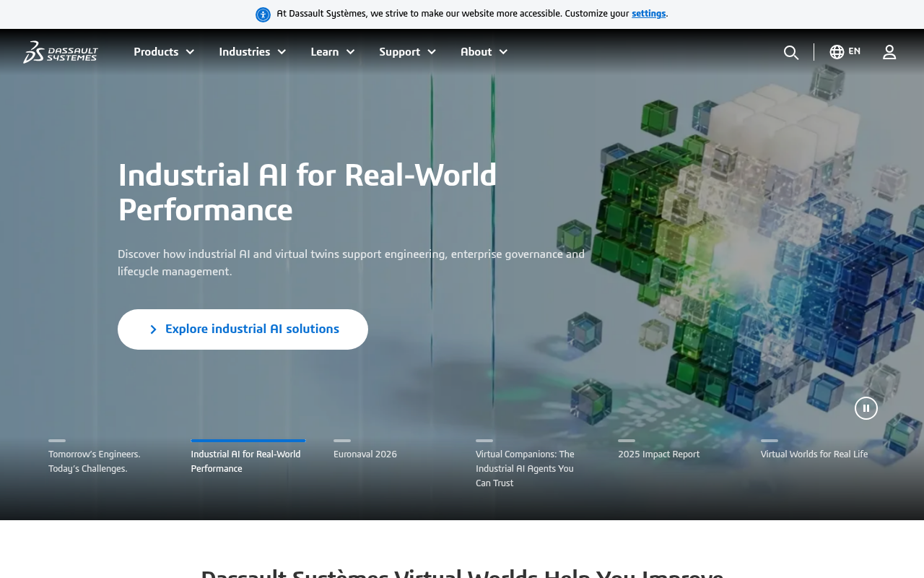
Task: Select the Virtual Companions slide
Action: [533, 464]
